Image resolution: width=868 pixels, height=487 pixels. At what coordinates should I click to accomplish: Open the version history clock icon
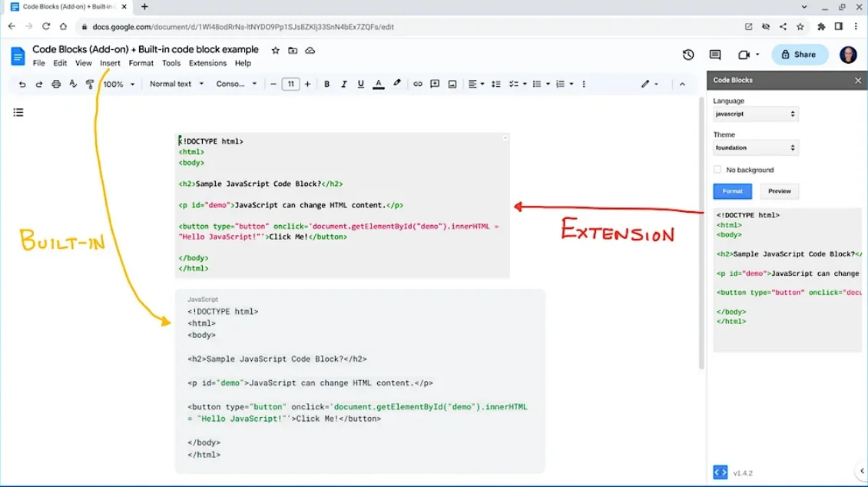(x=688, y=55)
